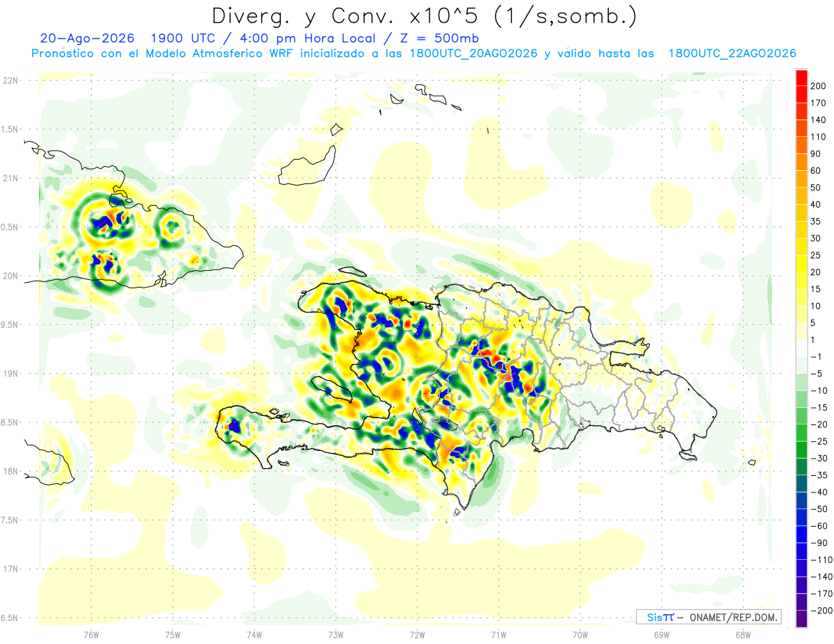The height and width of the screenshot is (644, 834).
Task: Click the "Z = 500mb" level label
Action: pos(438,38)
